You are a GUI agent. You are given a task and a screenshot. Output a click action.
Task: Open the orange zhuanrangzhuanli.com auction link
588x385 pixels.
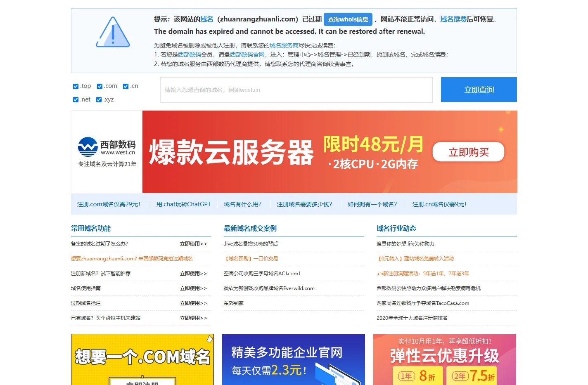pos(132,259)
